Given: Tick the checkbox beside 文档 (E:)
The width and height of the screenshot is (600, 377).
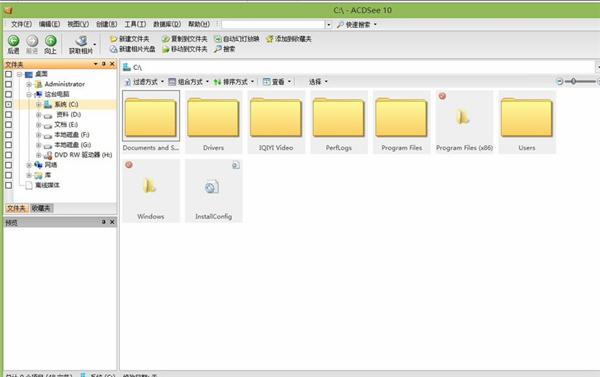Looking at the screenshot, I should tap(8, 124).
